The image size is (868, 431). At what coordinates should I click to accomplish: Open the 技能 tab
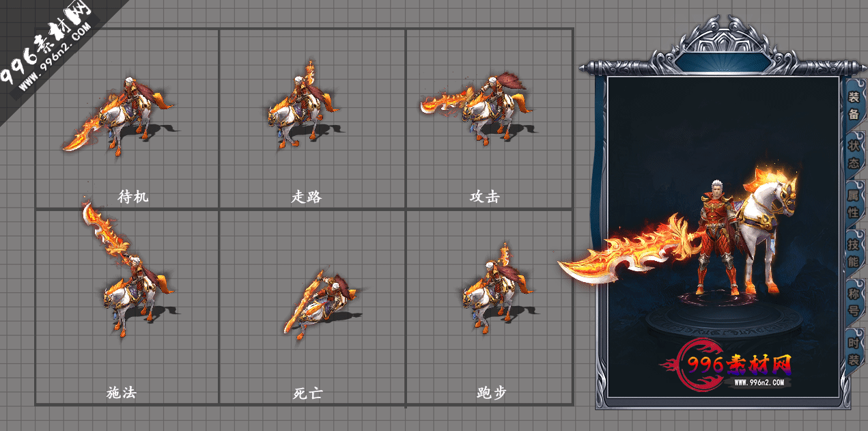854,253
